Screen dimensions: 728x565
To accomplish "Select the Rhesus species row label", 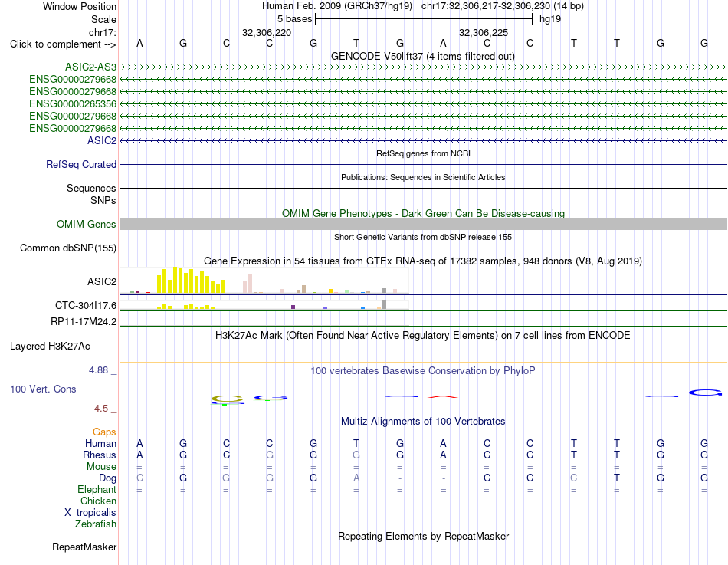I will pyautogui.click(x=100, y=455).
